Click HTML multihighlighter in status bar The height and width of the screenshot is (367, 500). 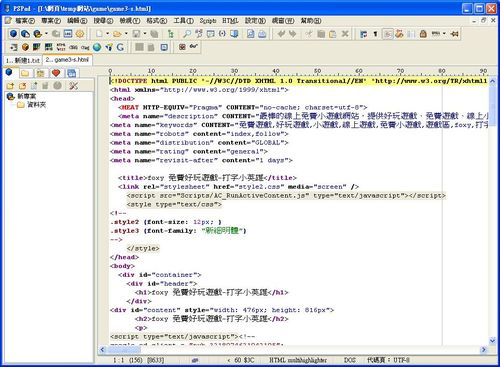click(298, 360)
